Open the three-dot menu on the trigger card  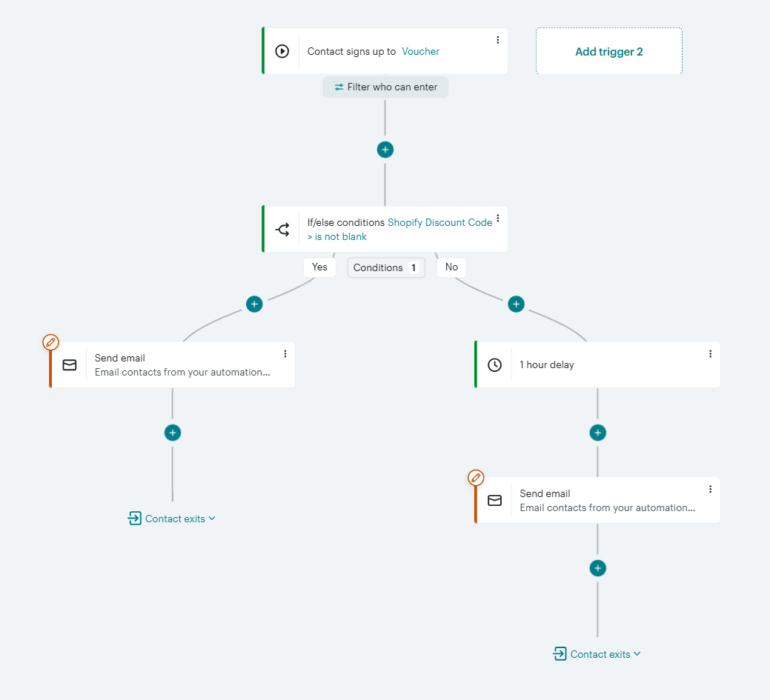tap(497, 40)
